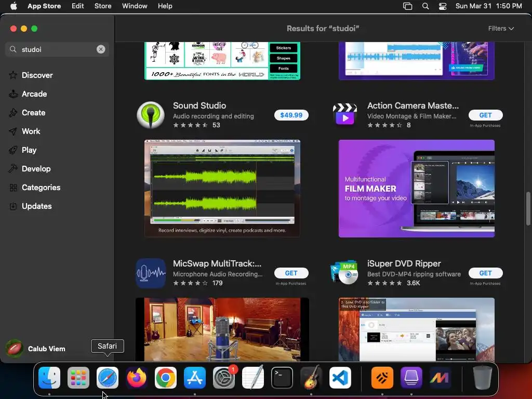
Task: Open the App Store menu
Action: tap(44, 6)
